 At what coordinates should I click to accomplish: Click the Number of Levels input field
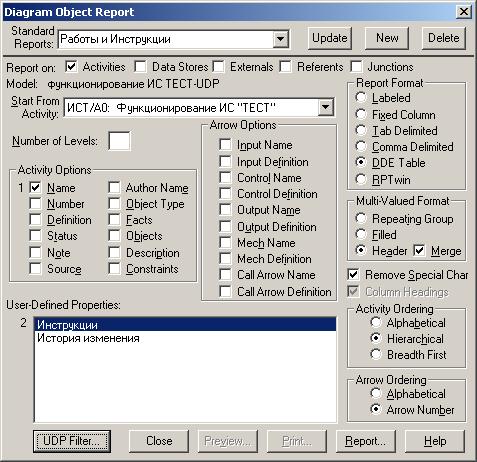coord(119,141)
